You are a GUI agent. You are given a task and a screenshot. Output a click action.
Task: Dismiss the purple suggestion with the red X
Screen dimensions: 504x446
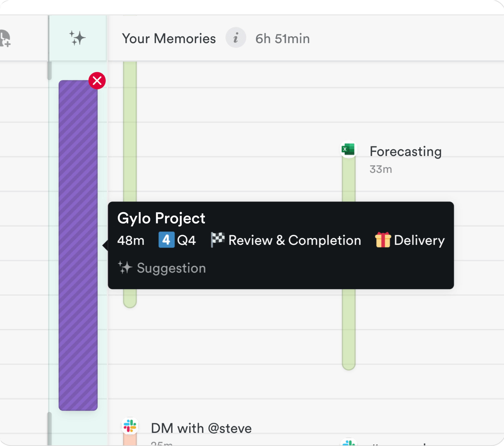click(x=97, y=81)
